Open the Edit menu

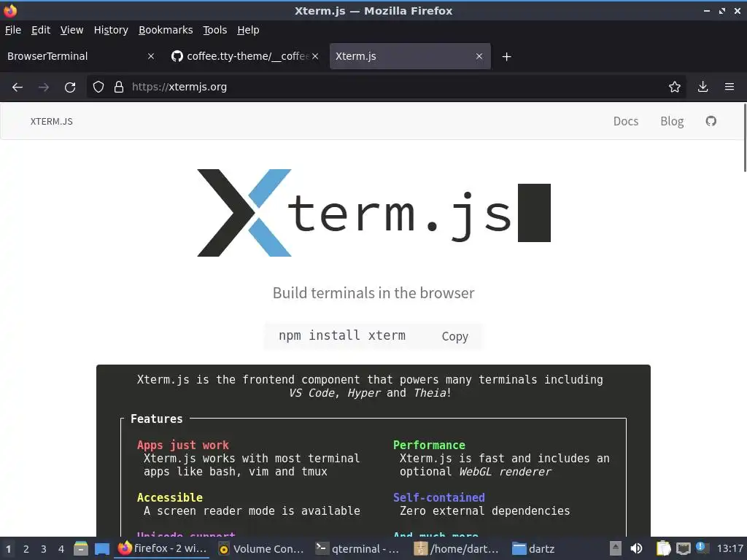click(x=41, y=30)
